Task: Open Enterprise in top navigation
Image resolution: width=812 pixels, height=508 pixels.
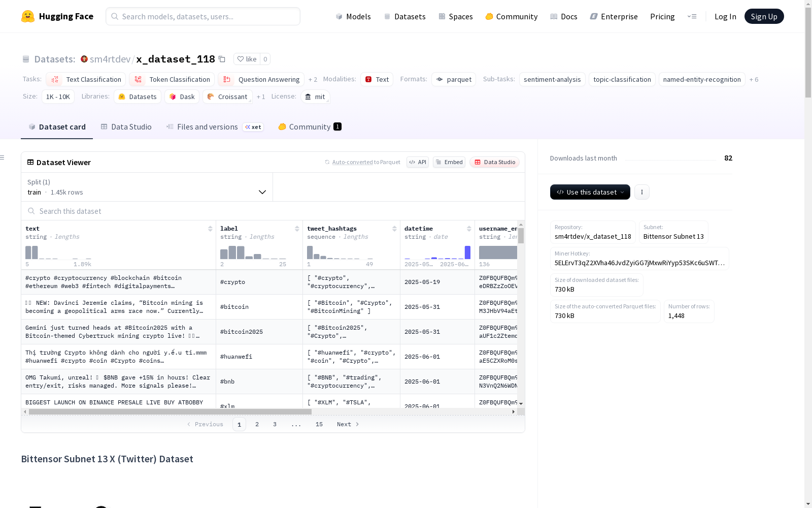Action: tap(614, 16)
